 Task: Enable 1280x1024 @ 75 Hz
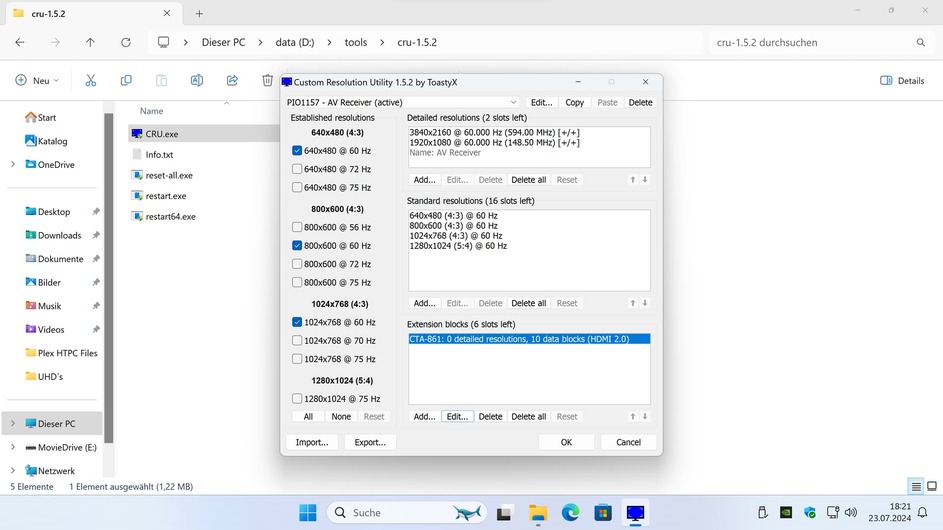297,398
